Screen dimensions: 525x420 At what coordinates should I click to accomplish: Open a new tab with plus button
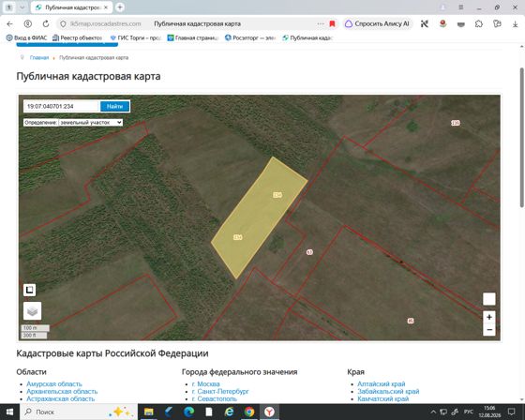[x=120, y=7]
